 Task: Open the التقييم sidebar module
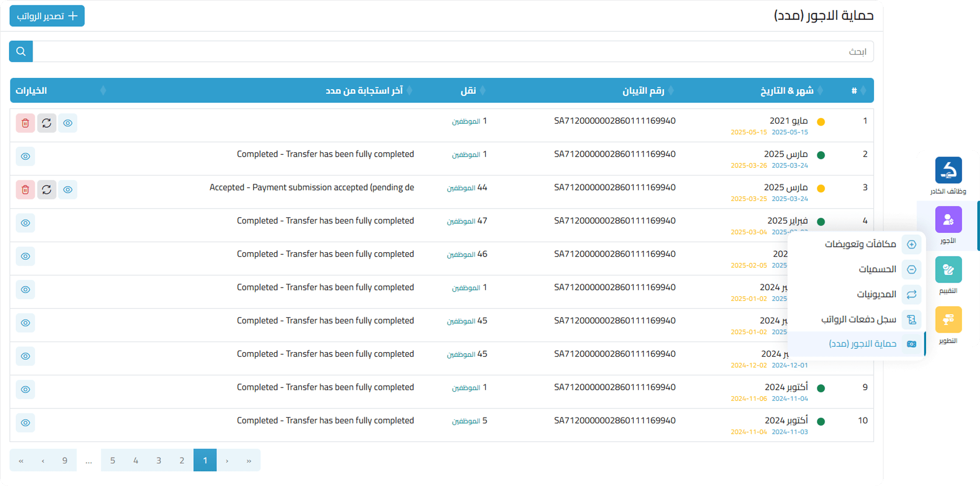[x=948, y=270]
